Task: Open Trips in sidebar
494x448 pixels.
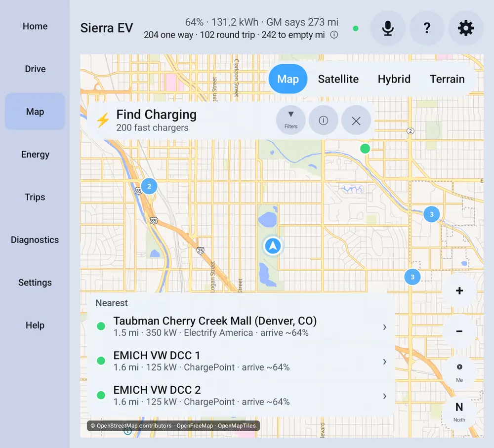Action: (x=35, y=197)
